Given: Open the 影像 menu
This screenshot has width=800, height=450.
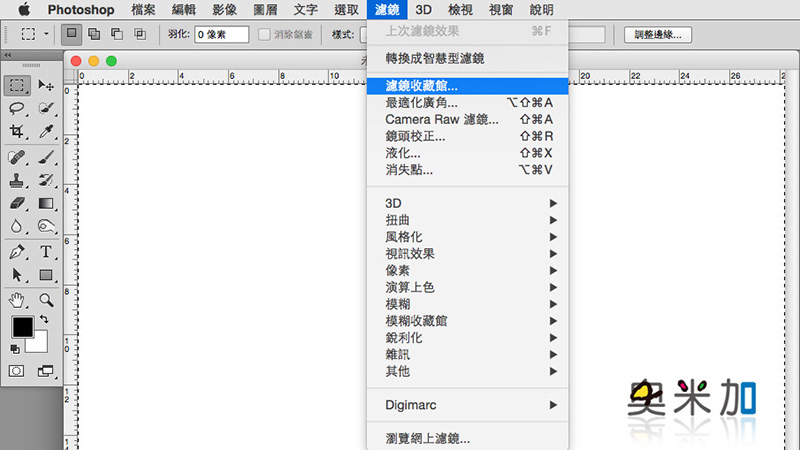Looking at the screenshot, I should [224, 9].
